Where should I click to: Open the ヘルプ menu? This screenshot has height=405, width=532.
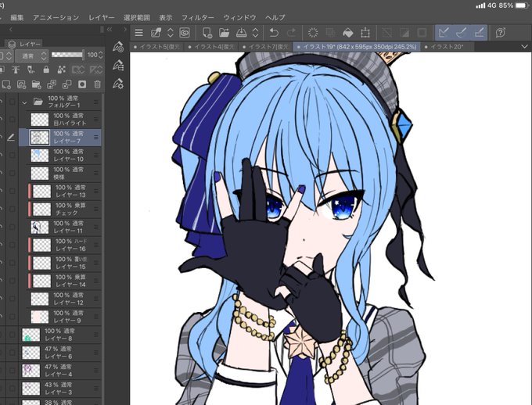point(275,18)
